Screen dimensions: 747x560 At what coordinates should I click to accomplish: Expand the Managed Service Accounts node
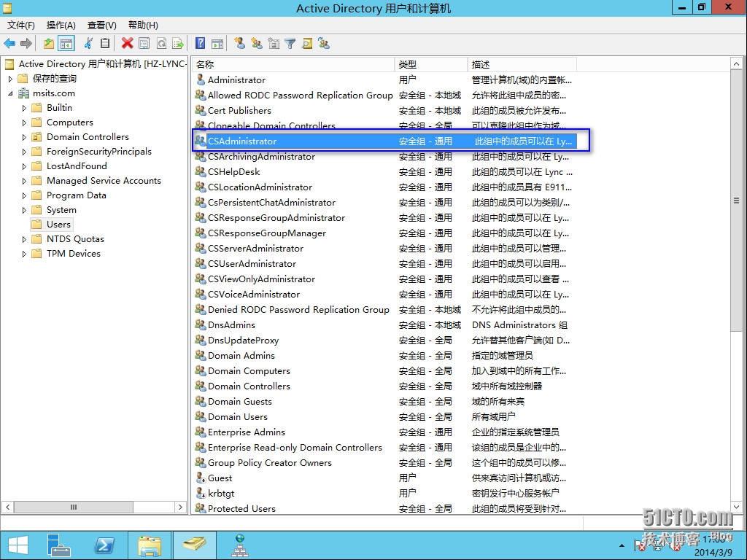[24, 181]
